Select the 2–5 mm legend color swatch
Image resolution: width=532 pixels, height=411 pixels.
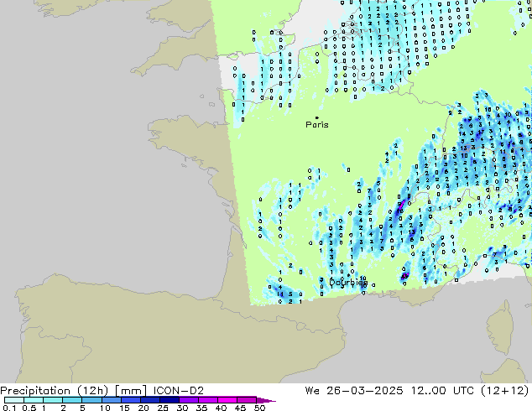click(x=72, y=400)
